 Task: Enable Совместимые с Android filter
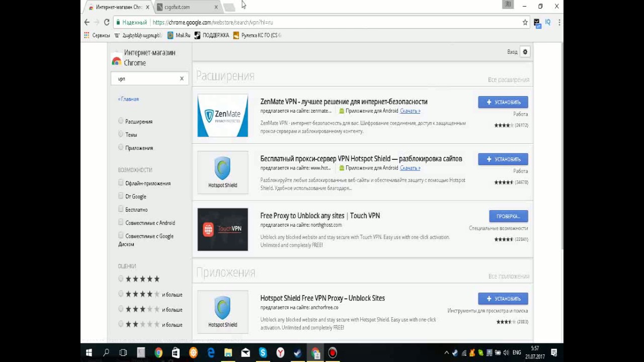pyautogui.click(x=121, y=222)
